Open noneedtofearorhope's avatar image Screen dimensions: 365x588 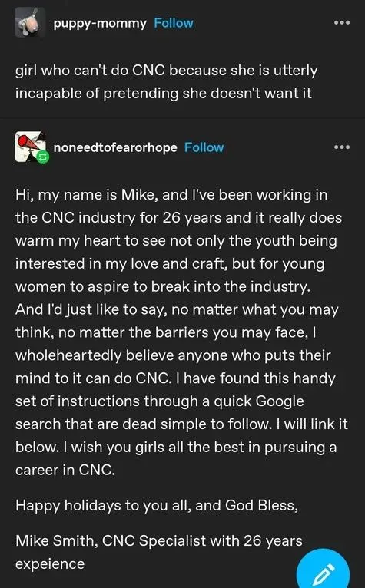[30, 147]
